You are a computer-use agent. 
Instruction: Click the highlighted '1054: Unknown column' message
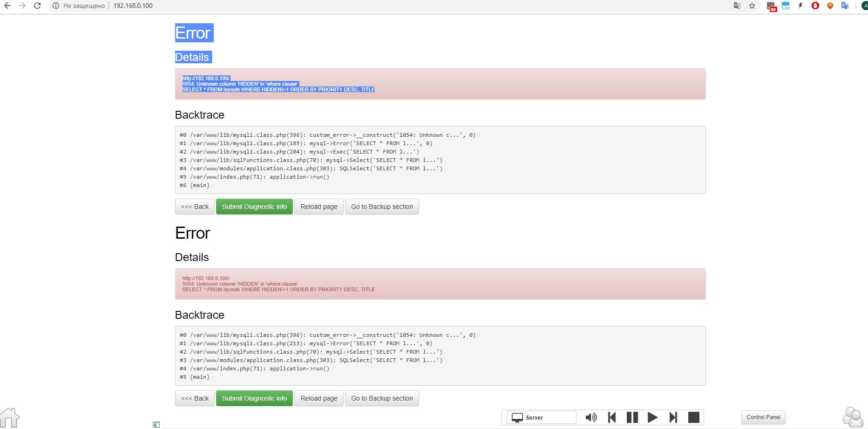tap(240, 84)
